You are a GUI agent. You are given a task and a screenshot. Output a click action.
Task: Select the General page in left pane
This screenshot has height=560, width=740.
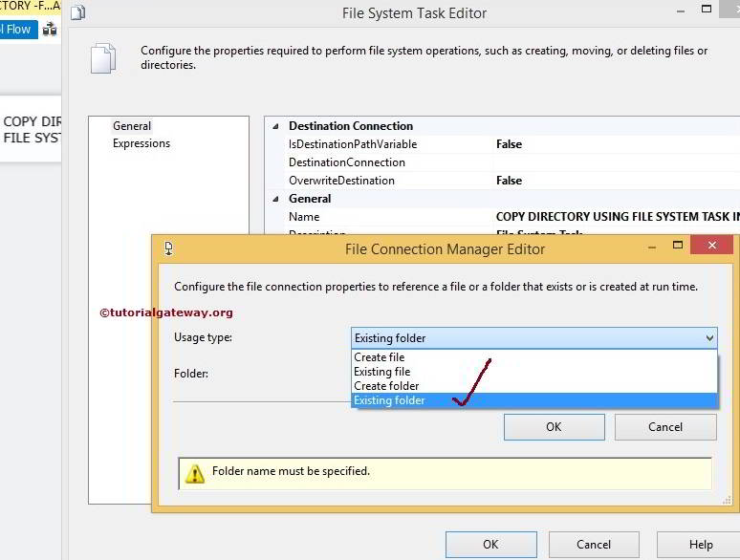pos(132,126)
